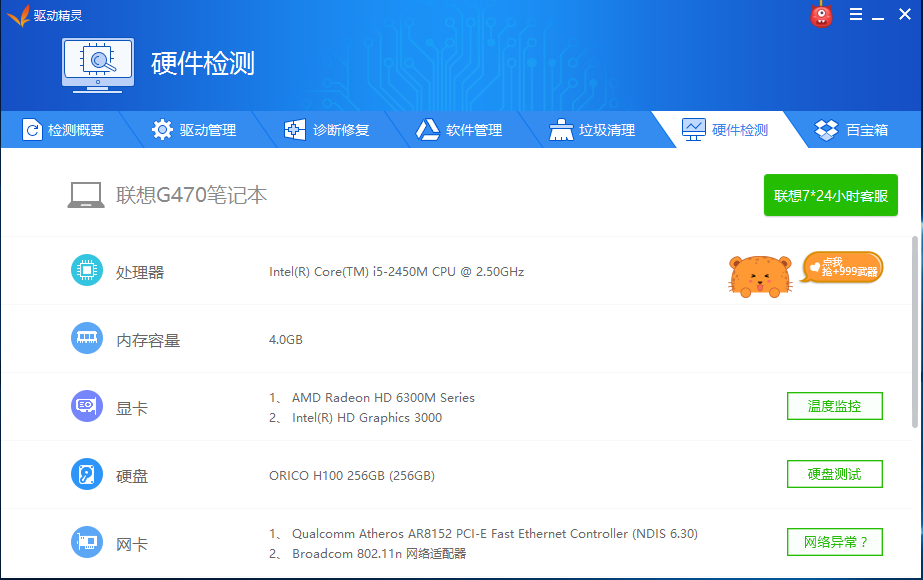Click the 硬盘 label
Screen dimensions: 923x580
pos(132,476)
